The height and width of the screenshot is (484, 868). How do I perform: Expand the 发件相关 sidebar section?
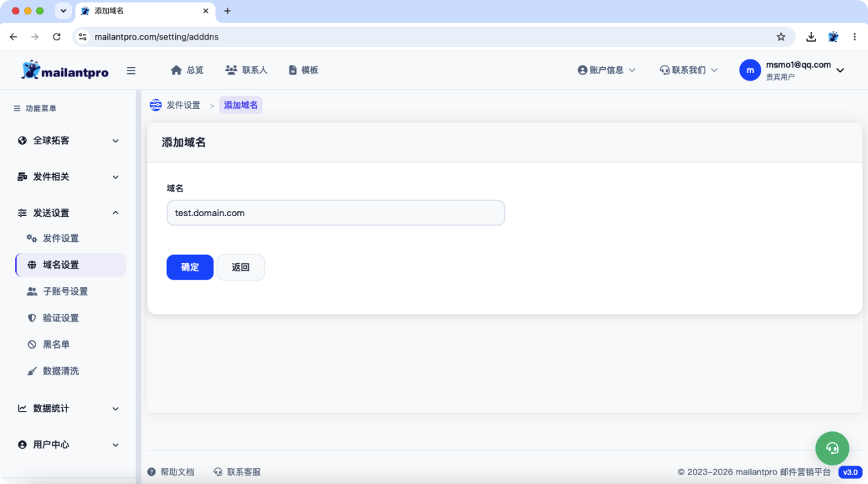[x=68, y=177]
